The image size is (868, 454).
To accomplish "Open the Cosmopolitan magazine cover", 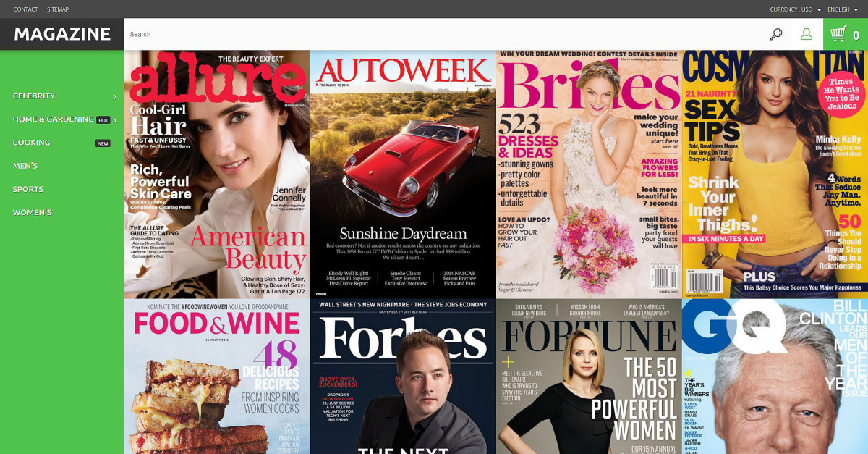I will 775,174.
